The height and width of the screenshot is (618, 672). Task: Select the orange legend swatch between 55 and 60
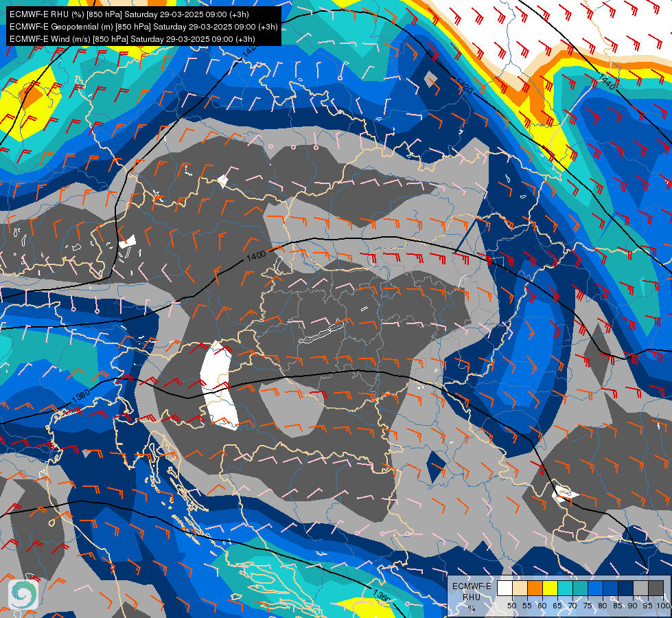tap(535, 588)
